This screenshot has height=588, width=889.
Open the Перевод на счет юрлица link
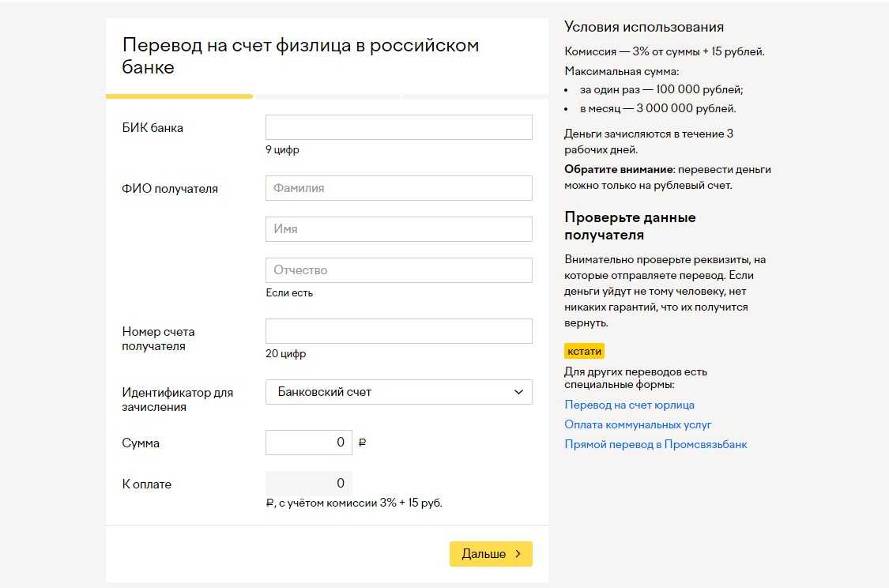[x=629, y=405]
